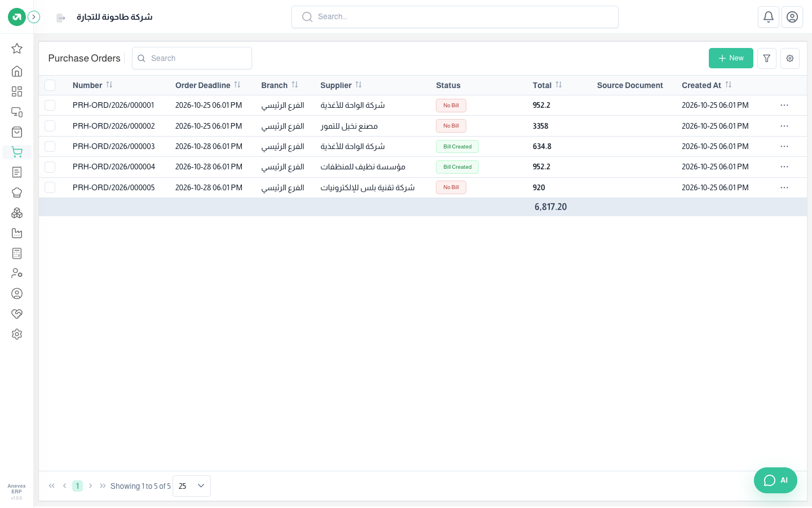Viewport: 812px width, 508px height.
Task: Open the receipt document icon in sidebar
Action: pos(17,172)
